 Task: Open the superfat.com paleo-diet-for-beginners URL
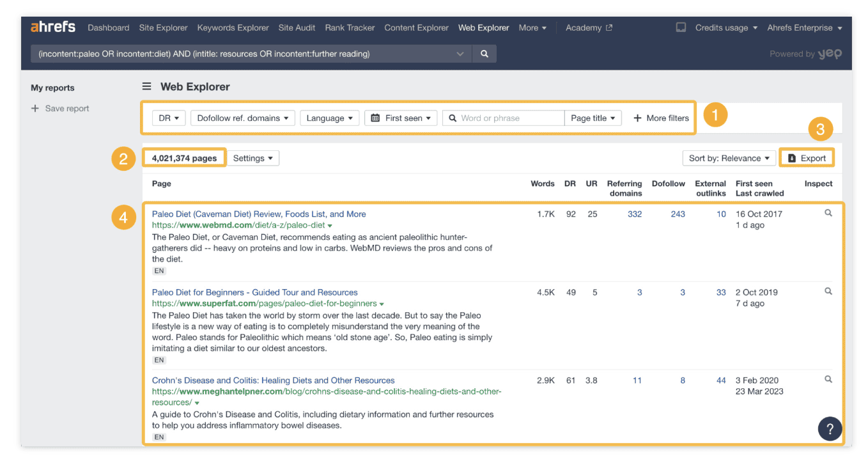pyautogui.click(x=264, y=303)
